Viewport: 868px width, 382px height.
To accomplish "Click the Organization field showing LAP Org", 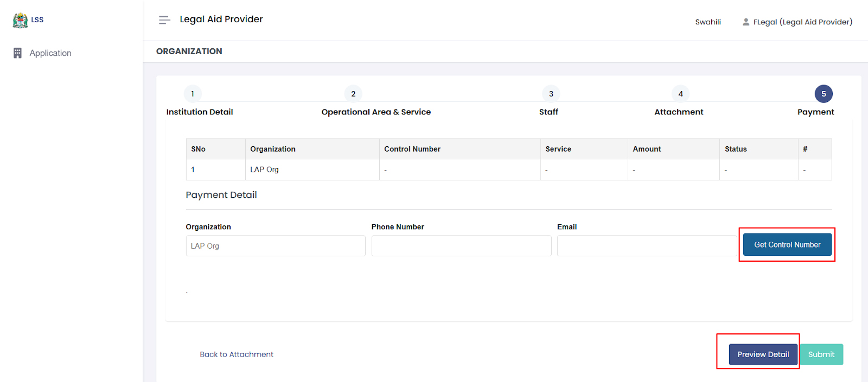I will coord(276,245).
